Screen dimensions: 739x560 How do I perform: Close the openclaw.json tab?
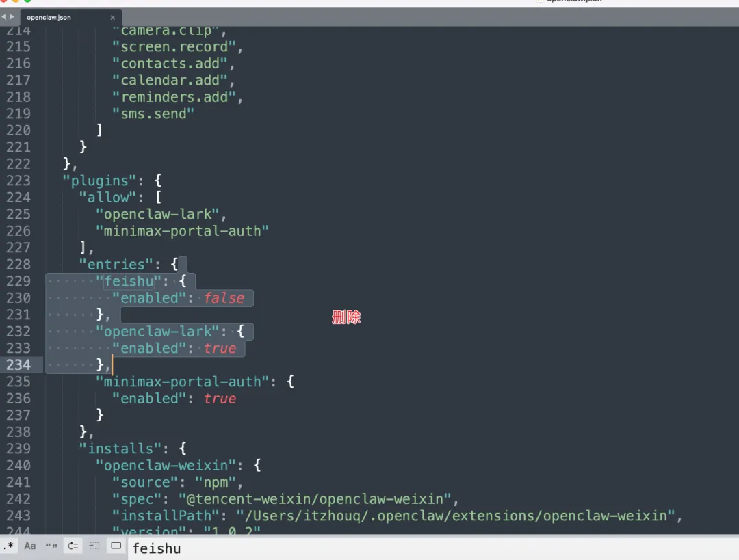(x=113, y=17)
